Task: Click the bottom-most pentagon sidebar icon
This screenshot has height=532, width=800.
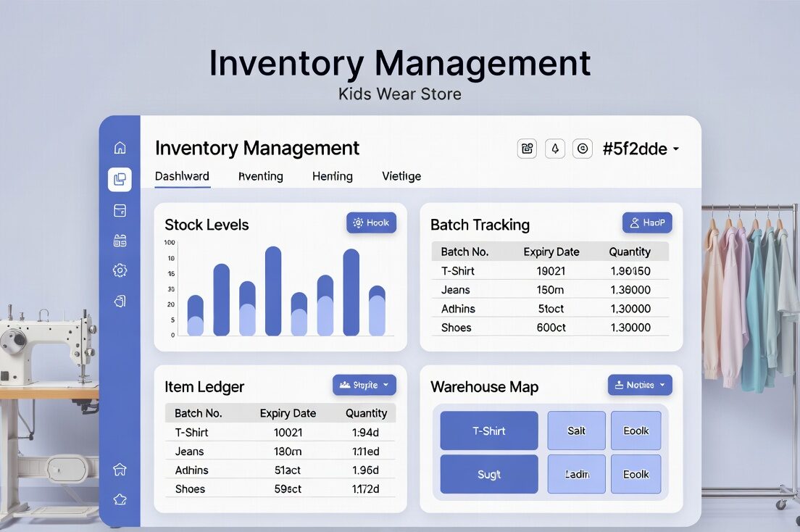Action: [x=120, y=499]
